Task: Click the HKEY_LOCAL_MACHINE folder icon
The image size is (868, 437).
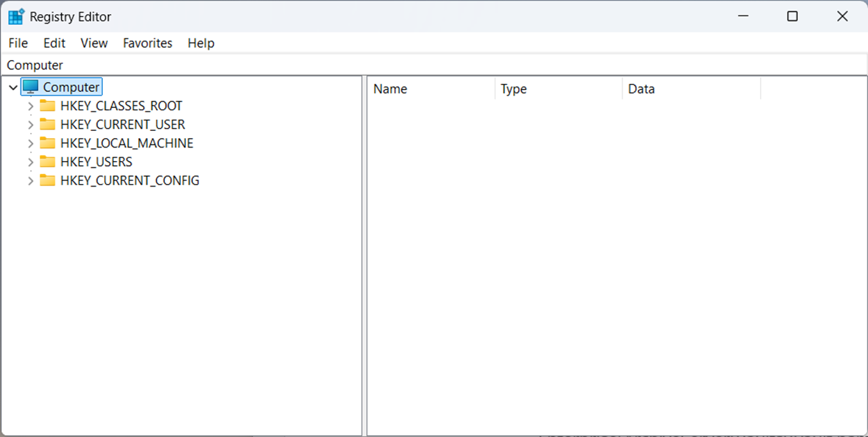Action: pyautogui.click(x=48, y=142)
